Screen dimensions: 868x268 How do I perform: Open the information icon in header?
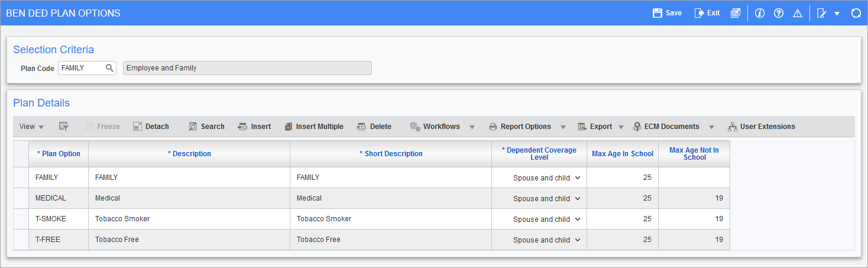click(x=760, y=13)
